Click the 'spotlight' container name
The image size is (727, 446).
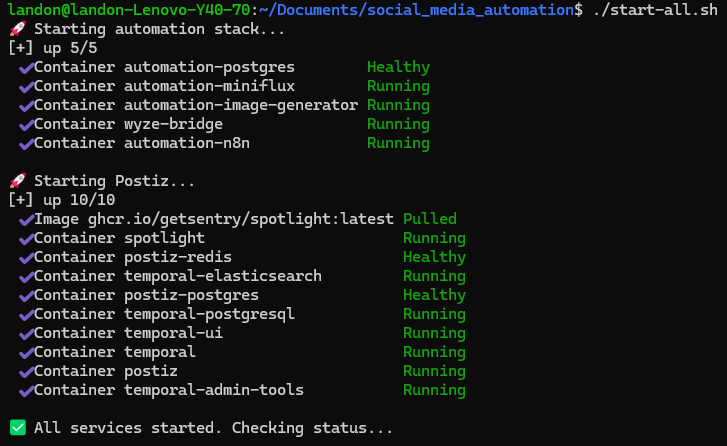pyautogui.click(x=164, y=238)
